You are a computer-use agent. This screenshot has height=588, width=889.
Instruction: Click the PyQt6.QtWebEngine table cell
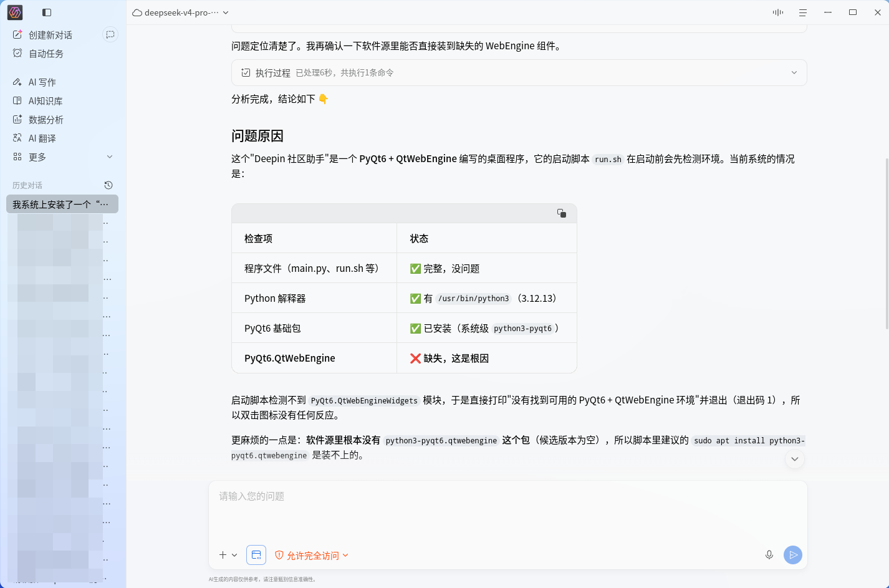pyautogui.click(x=314, y=358)
